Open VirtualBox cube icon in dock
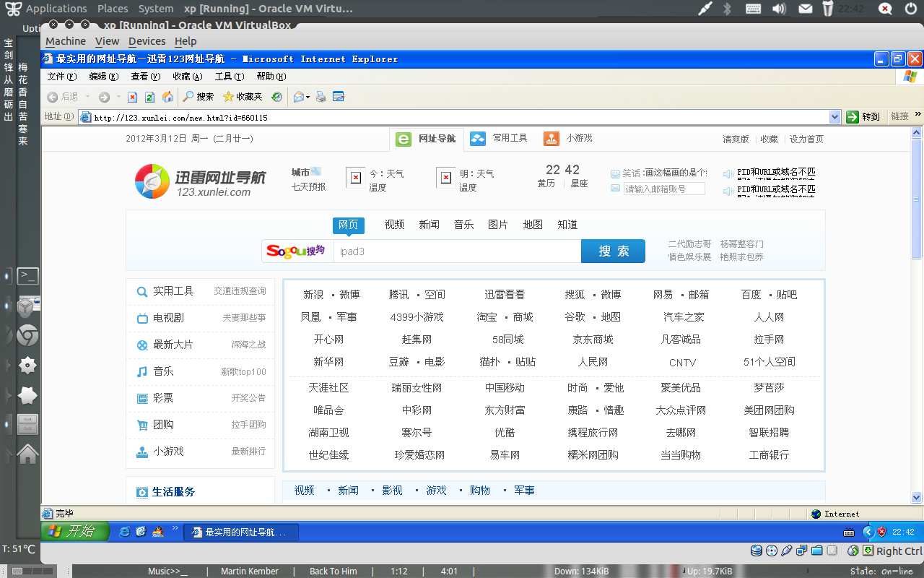This screenshot has height=578, width=924. [x=27, y=306]
